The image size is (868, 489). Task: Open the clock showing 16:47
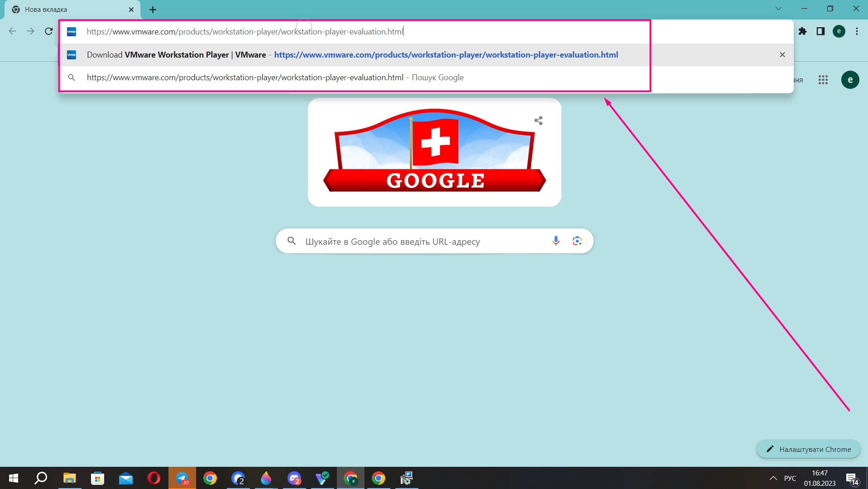(x=820, y=478)
